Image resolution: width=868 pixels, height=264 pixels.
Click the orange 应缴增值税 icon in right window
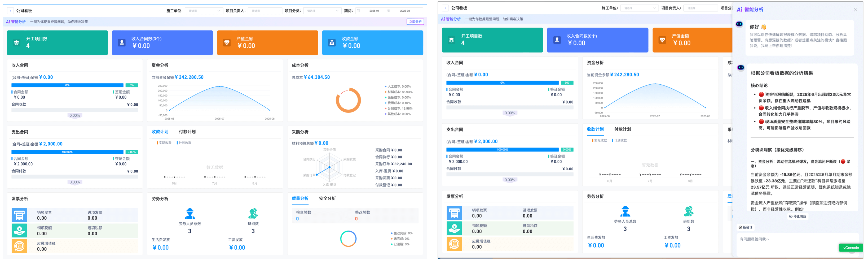454,244
